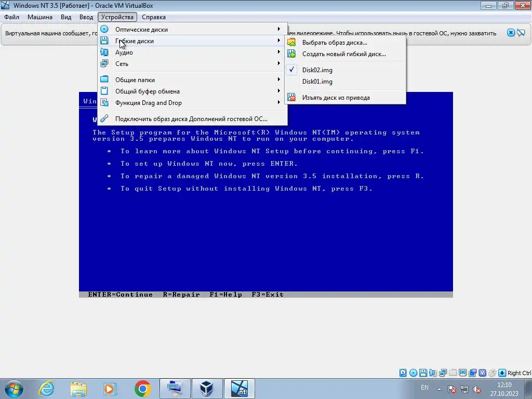Expand the Гибкие диски submenu arrow
This screenshot has height=399, width=532.
(278, 41)
